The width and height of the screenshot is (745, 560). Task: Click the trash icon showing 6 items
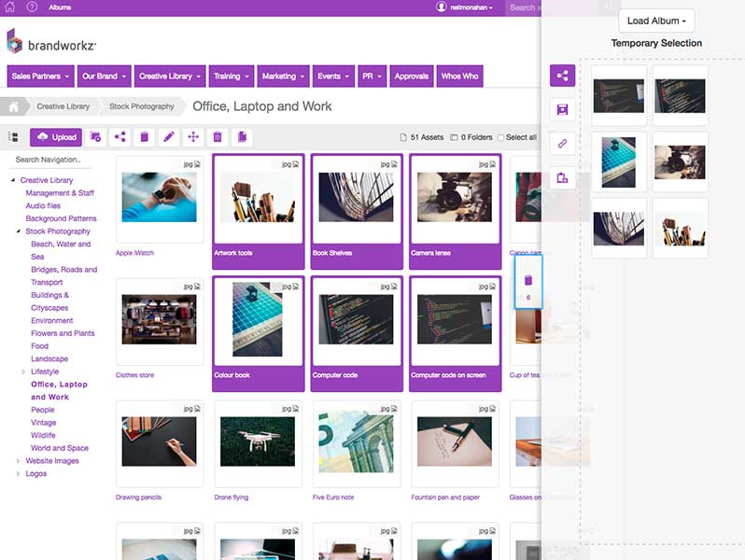(528, 284)
